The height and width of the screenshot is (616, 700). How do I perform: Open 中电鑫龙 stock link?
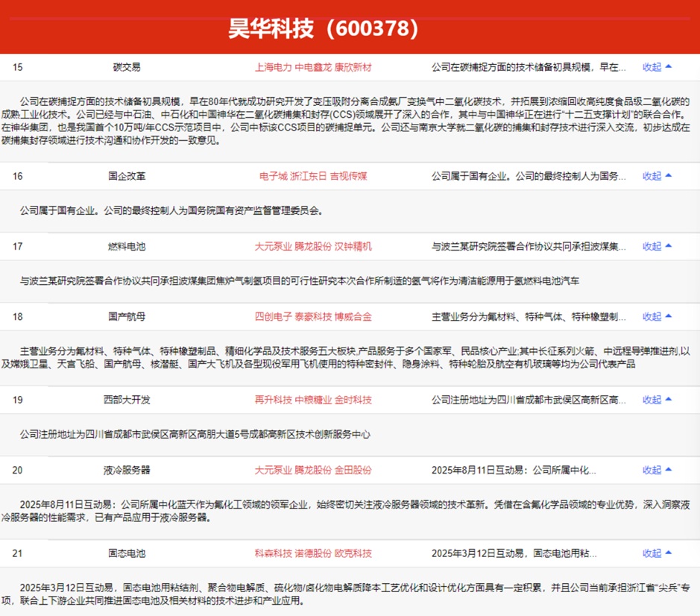click(x=313, y=67)
